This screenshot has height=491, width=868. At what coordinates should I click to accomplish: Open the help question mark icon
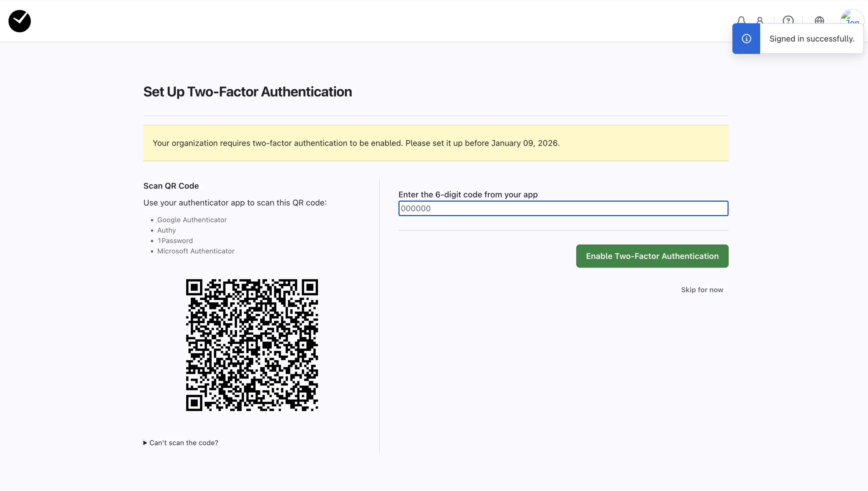(x=788, y=20)
